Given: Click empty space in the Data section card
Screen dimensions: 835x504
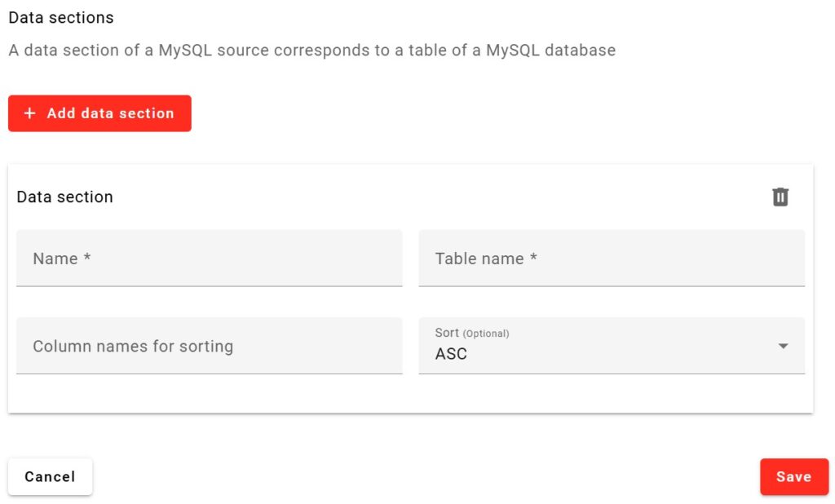Looking at the screenshot, I should click(x=408, y=396).
